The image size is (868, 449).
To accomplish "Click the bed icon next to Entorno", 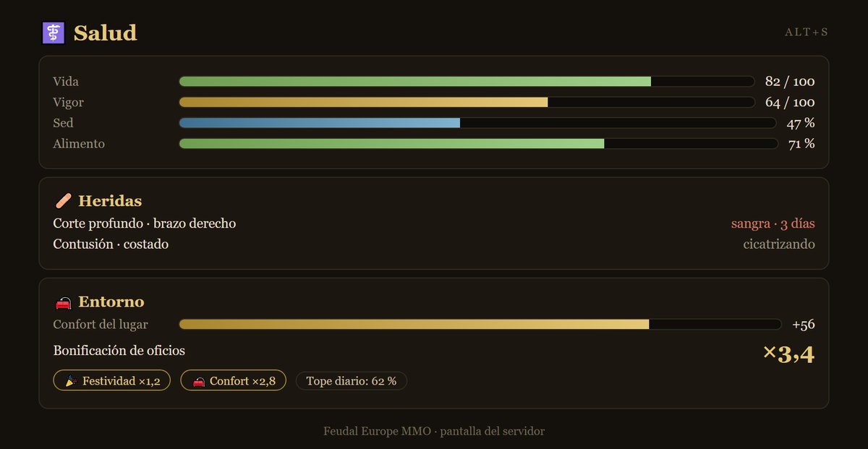I will click(63, 302).
